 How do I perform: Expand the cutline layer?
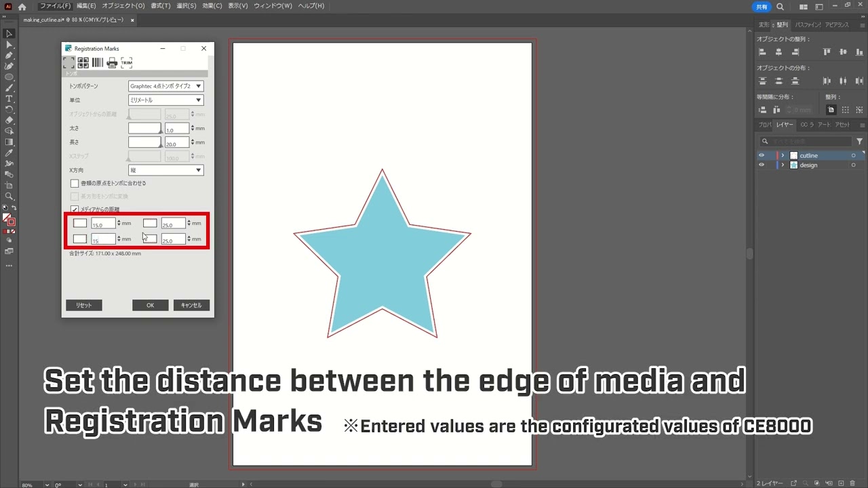(783, 156)
